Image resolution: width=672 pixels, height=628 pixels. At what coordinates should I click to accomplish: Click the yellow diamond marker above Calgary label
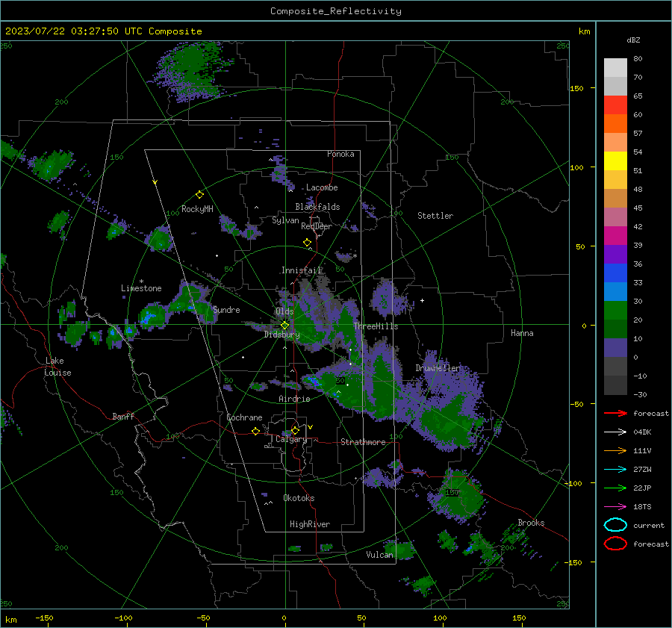point(295,430)
